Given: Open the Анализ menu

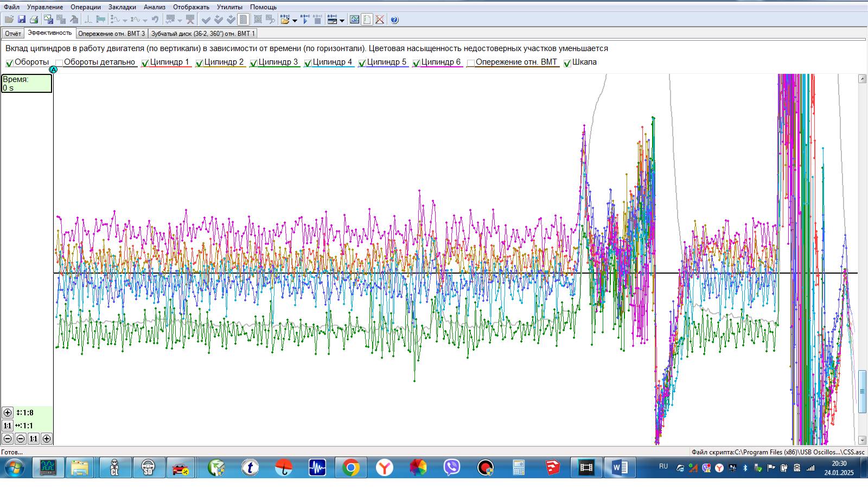Looking at the screenshot, I should tap(154, 7).
